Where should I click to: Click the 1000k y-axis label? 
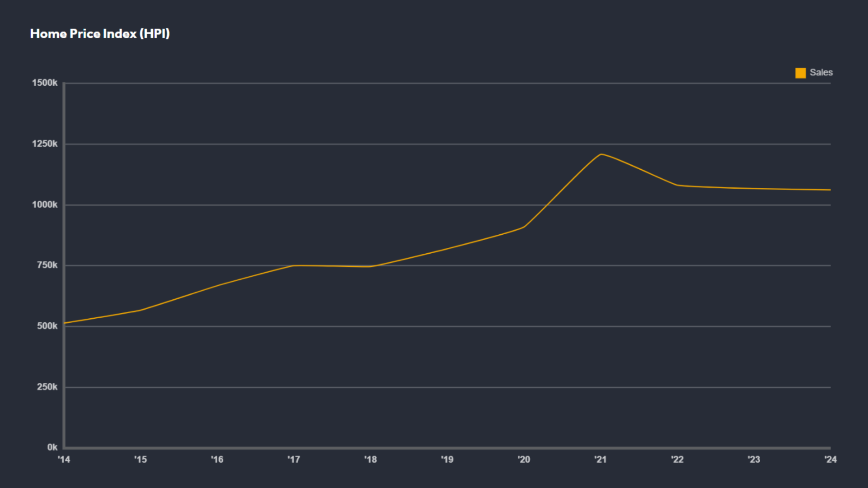[45, 205]
